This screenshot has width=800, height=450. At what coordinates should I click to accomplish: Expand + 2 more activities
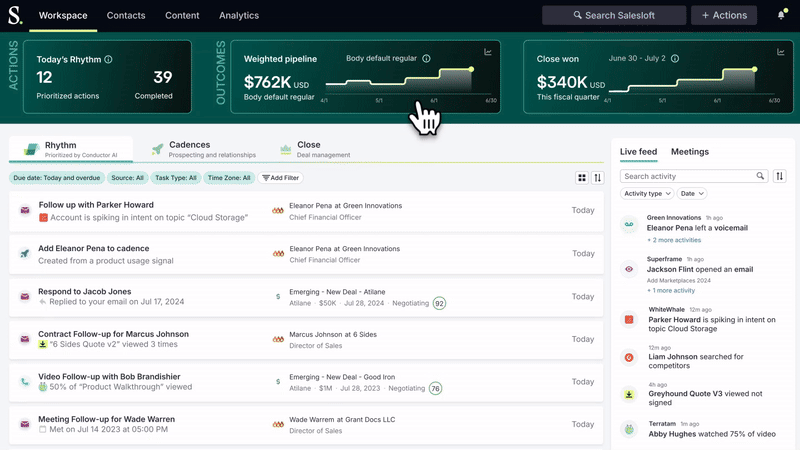(x=674, y=240)
